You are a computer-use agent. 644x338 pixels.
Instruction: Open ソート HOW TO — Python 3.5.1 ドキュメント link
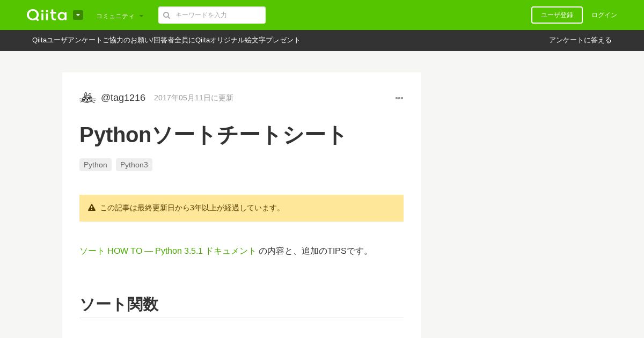[168, 251]
